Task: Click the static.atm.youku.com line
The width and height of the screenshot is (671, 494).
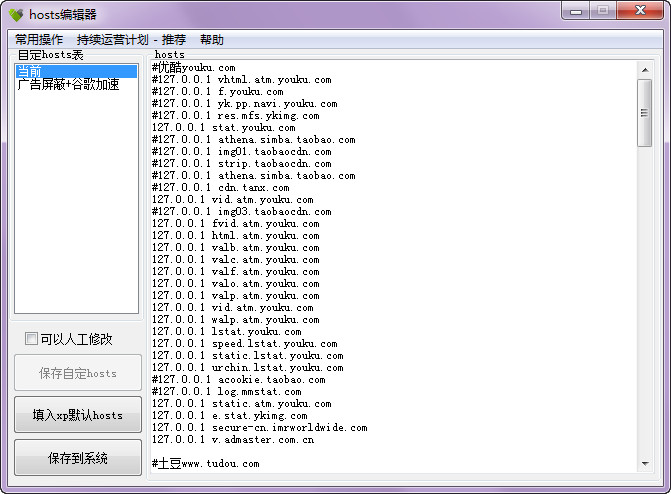Action: pyautogui.click(x=242, y=403)
